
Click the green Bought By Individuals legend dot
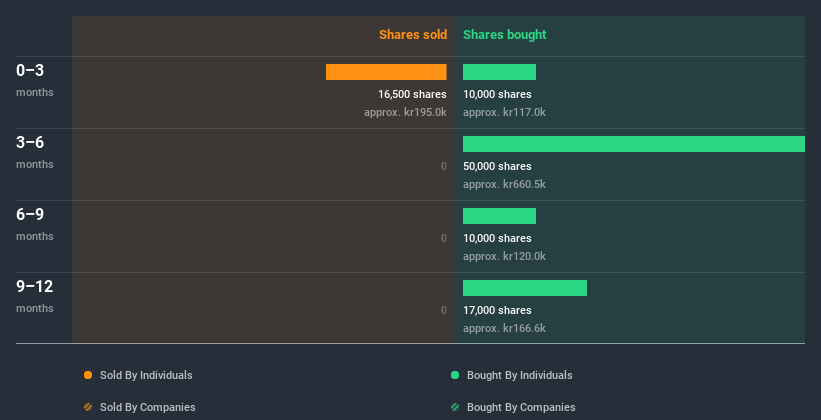[x=455, y=375]
